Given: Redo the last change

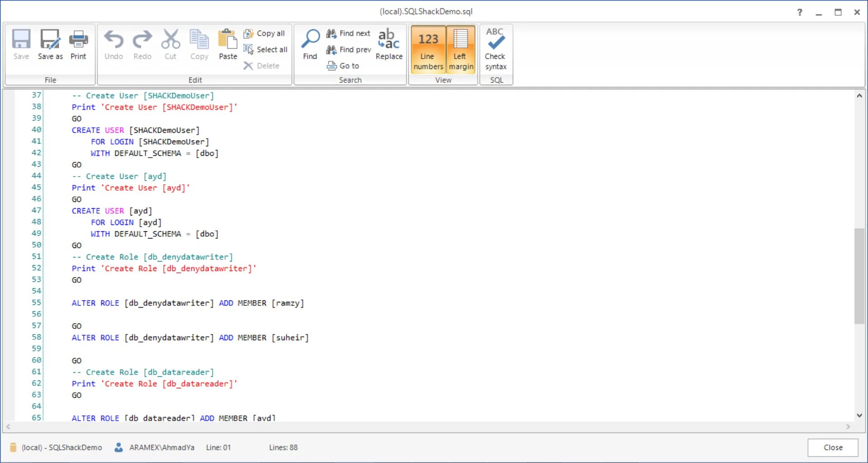Looking at the screenshot, I should click(142, 44).
